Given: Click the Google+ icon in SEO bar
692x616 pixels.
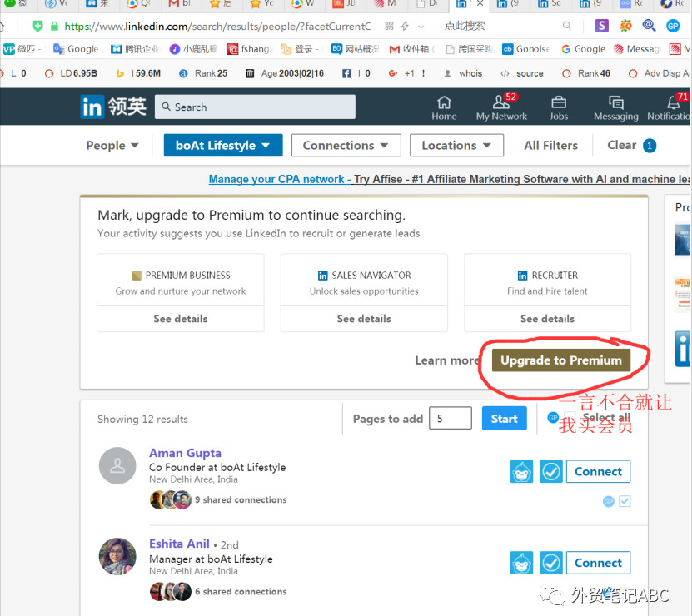Looking at the screenshot, I should [392, 73].
